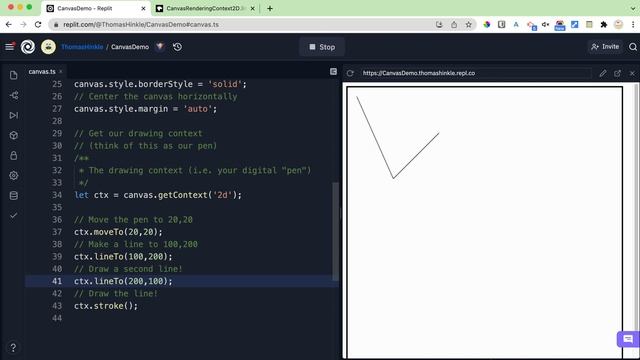640x360 pixels.
Task: Click the CanvasDemo repl name
Action: point(130,47)
